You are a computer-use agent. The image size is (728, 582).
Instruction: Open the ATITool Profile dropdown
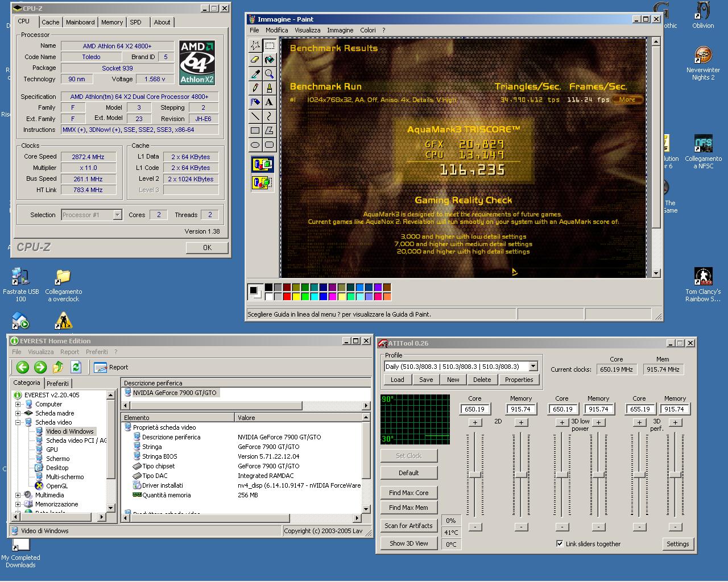[x=533, y=367]
